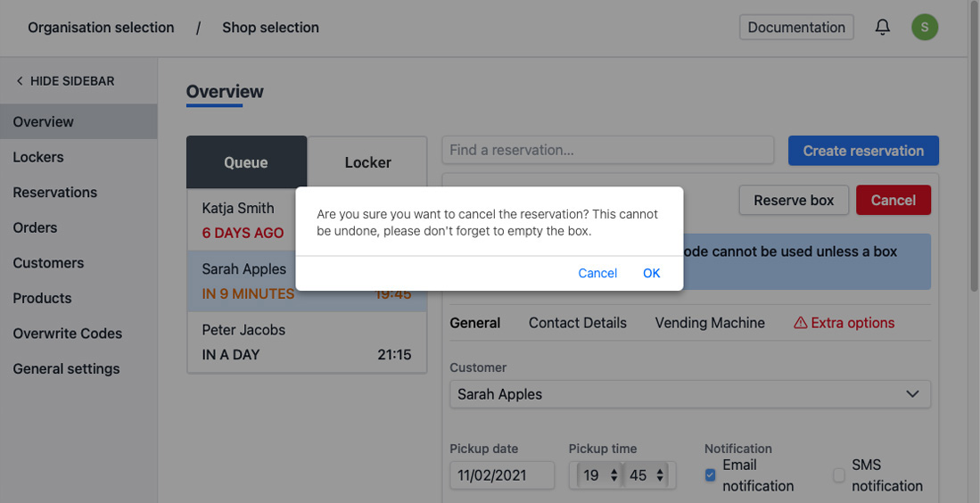Click the Pickup date field
Image resolution: width=980 pixels, height=503 pixels.
point(501,475)
